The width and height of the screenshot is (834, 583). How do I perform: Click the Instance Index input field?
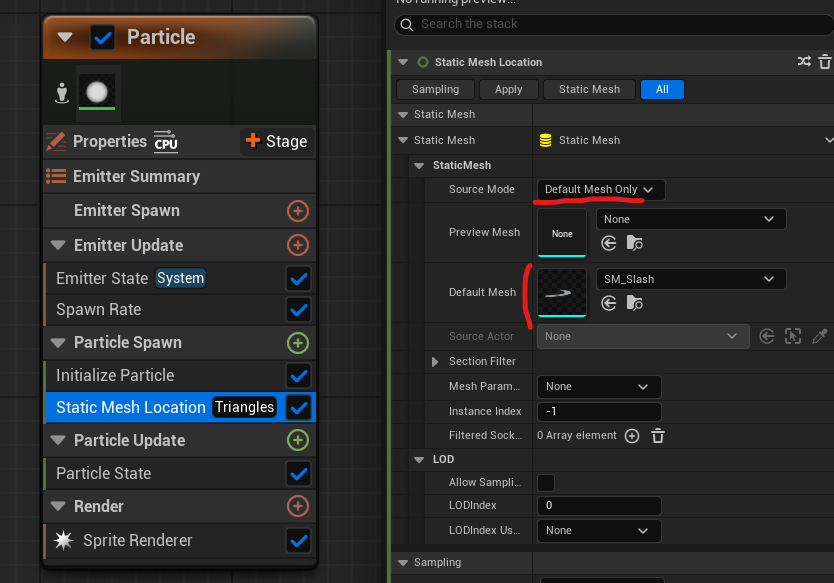[598, 412]
